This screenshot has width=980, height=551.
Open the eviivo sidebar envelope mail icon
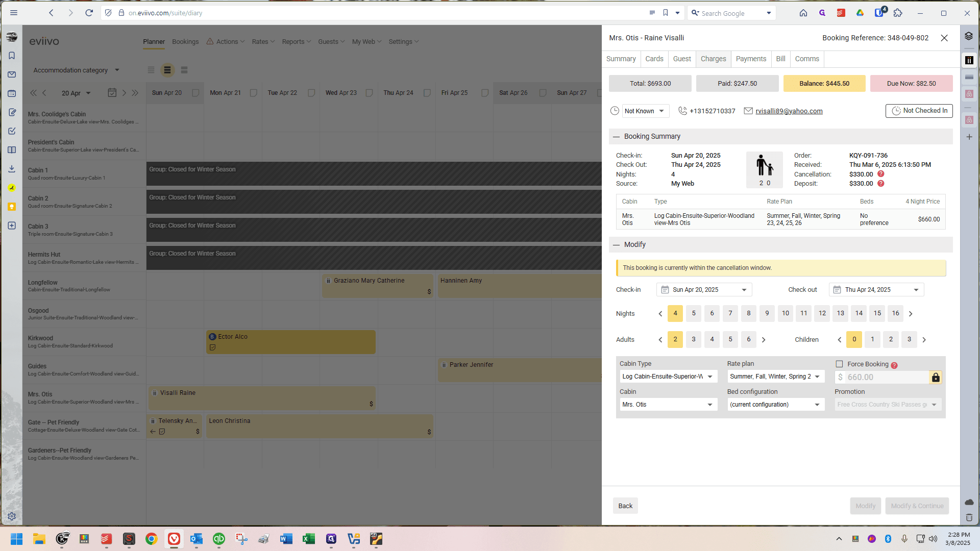tap(12, 74)
